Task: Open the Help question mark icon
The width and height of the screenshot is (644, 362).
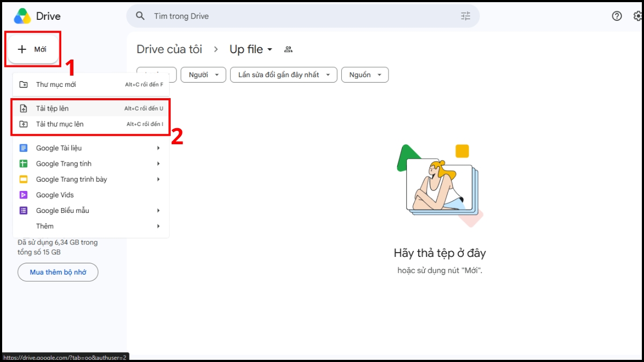Action: point(617,16)
